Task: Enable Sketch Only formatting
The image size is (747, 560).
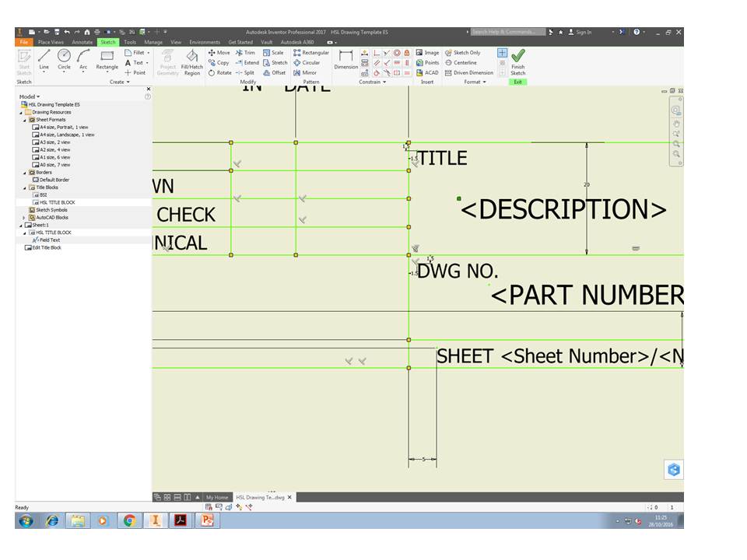Action: pos(465,52)
